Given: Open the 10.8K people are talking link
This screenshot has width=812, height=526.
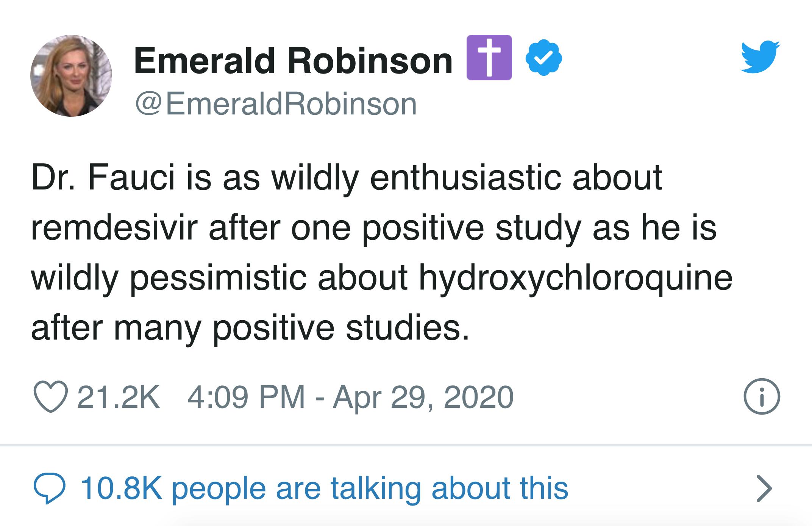Looking at the screenshot, I should click(325, 488).
